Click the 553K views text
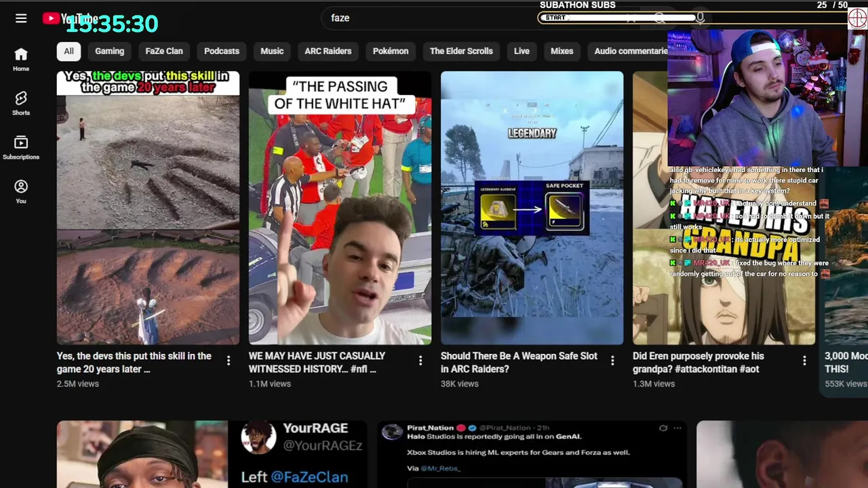The height and width of the screenshot is (488, 868). 846,384
